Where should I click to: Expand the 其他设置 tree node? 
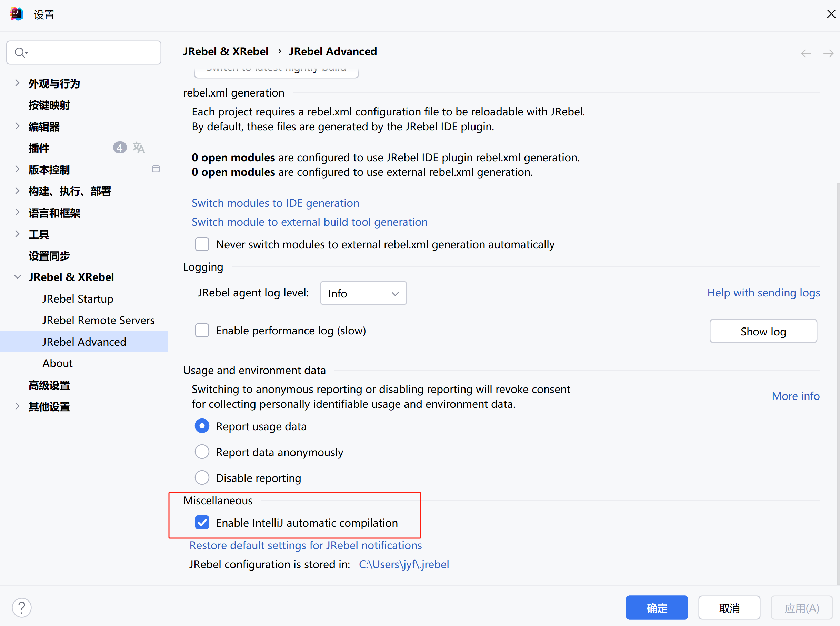(x=17, y=406)
